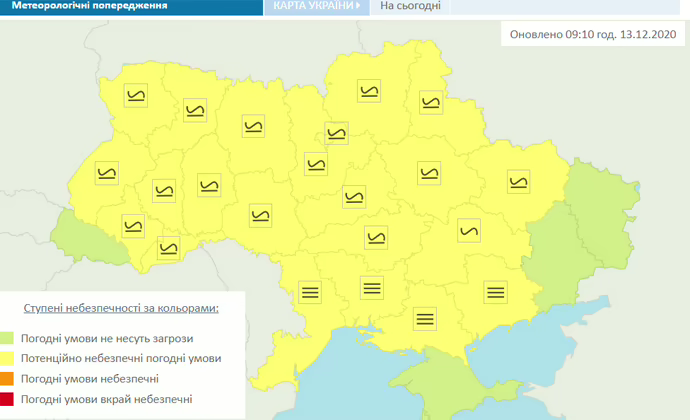Click the Ступені небезпечності за кольорами heading

coord(120,308)
